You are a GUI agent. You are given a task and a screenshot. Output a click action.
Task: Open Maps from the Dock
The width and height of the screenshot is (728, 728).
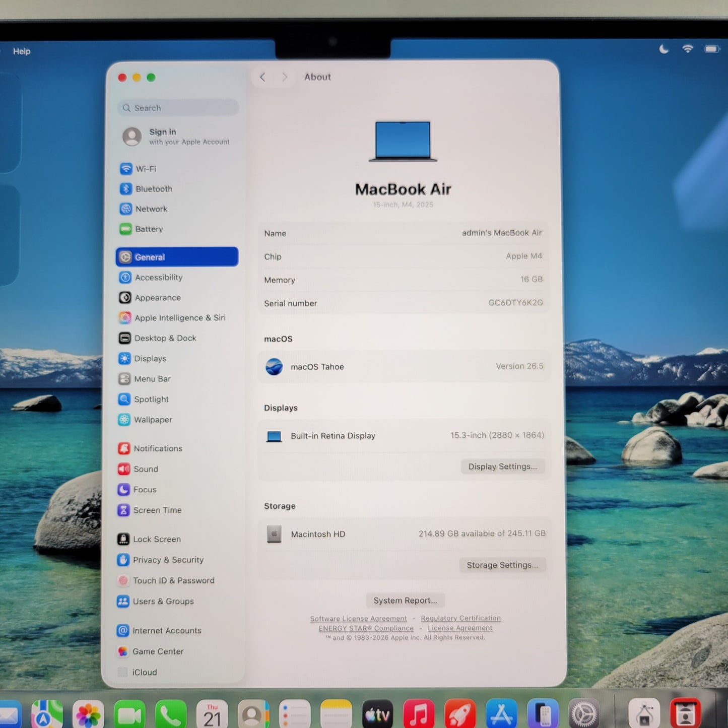pos(47,714)
